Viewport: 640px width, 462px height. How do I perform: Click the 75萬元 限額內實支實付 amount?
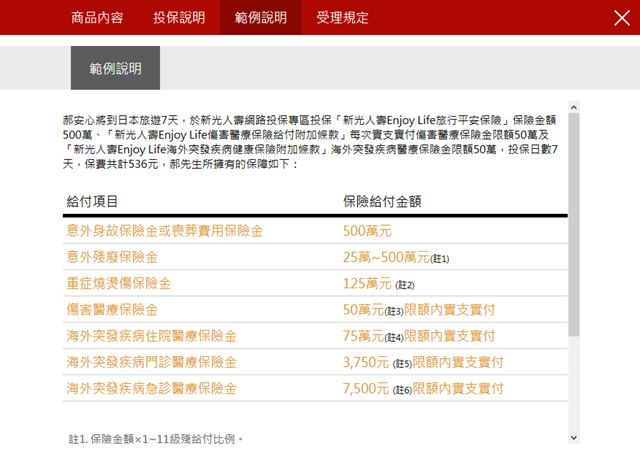pyautogui.click(x=419, y=336)
